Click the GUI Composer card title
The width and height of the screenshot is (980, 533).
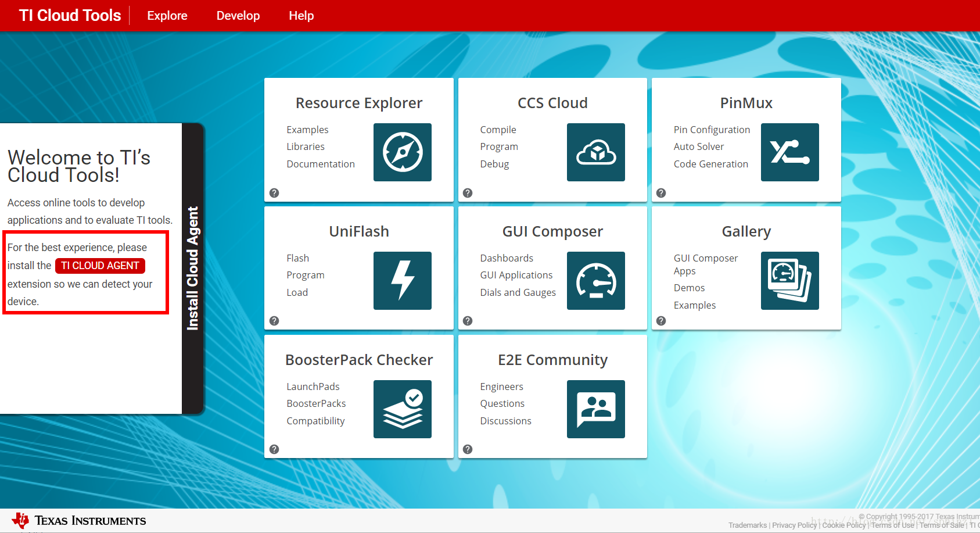552,231
